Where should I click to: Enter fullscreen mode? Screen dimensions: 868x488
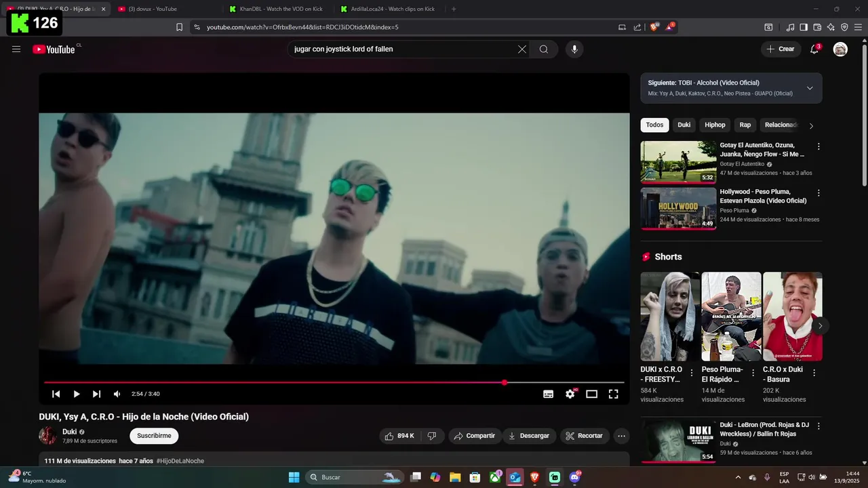coord(614,394)
